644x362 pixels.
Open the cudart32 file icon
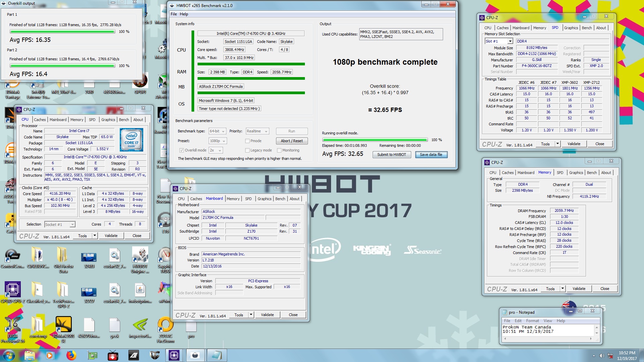[x=115, y=257]
